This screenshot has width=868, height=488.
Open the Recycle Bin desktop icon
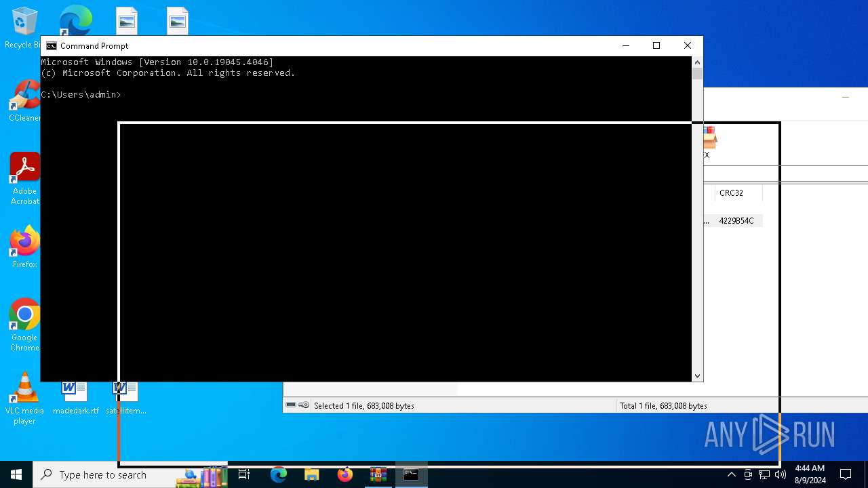(24, 28)
